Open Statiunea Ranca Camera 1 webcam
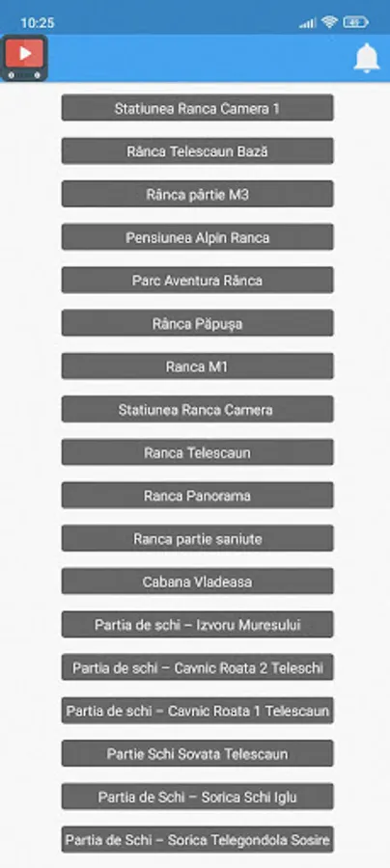 (197, 108)
